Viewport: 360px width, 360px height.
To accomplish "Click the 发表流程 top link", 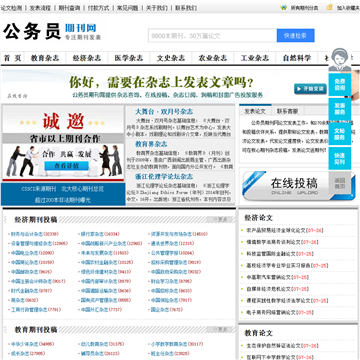I will click(x=40, y=8).
